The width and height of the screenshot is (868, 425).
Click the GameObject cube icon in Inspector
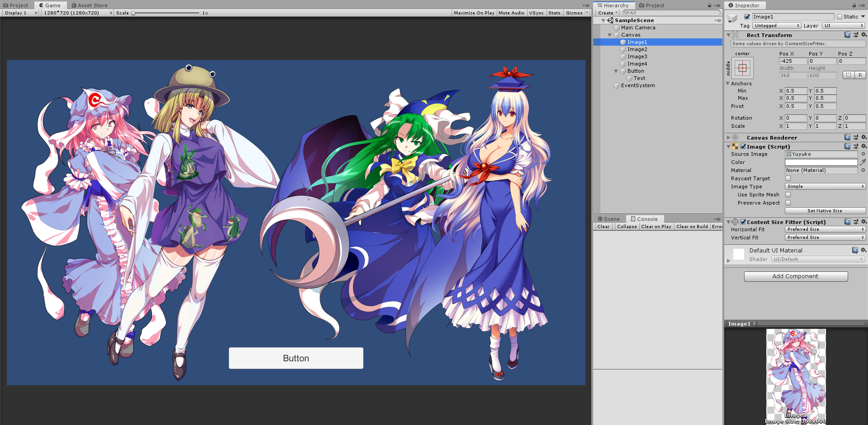(x=732, y=18)
